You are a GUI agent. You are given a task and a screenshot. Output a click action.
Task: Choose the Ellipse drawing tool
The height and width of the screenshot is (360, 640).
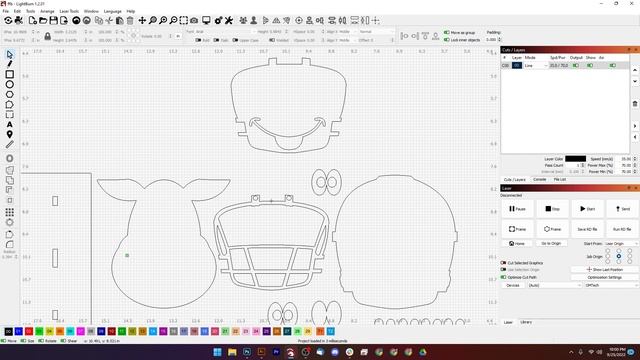(10, 84)
